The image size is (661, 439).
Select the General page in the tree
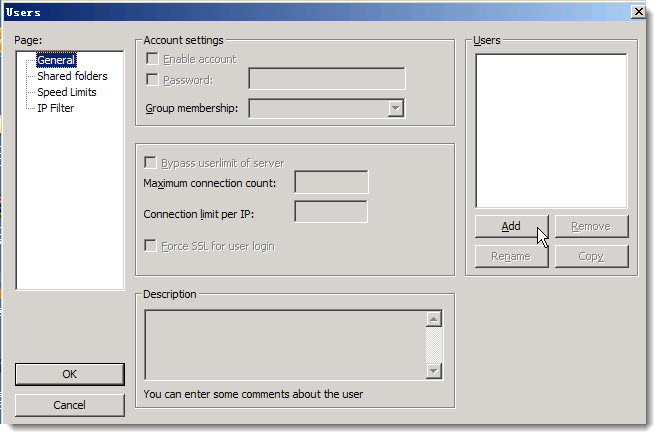pyautogui.click(x=56, y=60)
